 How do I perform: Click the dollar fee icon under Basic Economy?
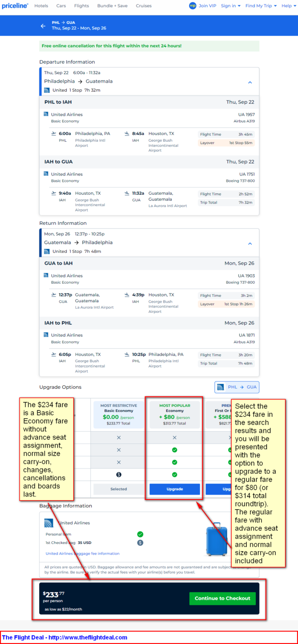(x=119, y=474)
